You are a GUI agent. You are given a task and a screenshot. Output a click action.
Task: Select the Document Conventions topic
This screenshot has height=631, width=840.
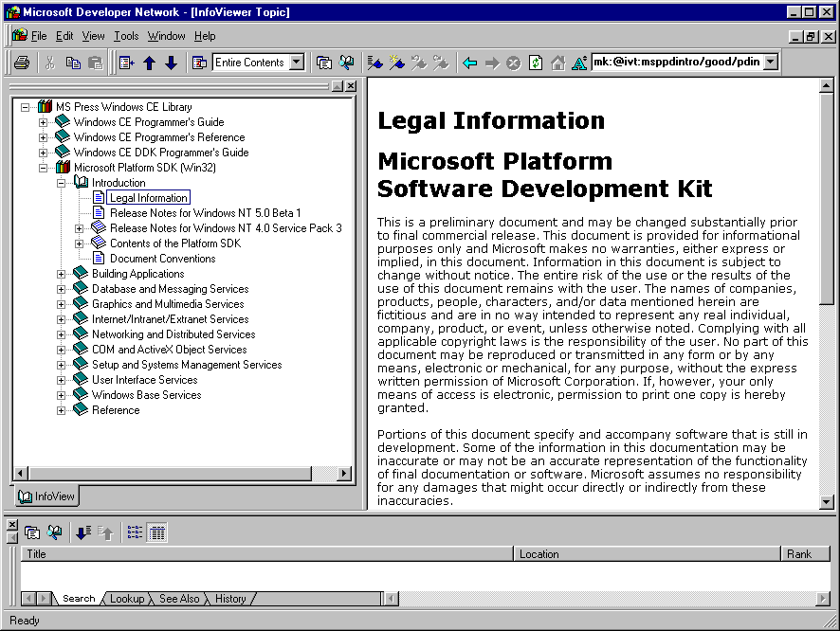162,259
